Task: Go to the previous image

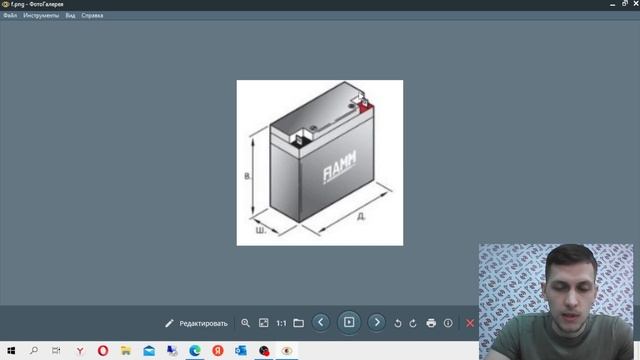Action: [x=321, y=322]
